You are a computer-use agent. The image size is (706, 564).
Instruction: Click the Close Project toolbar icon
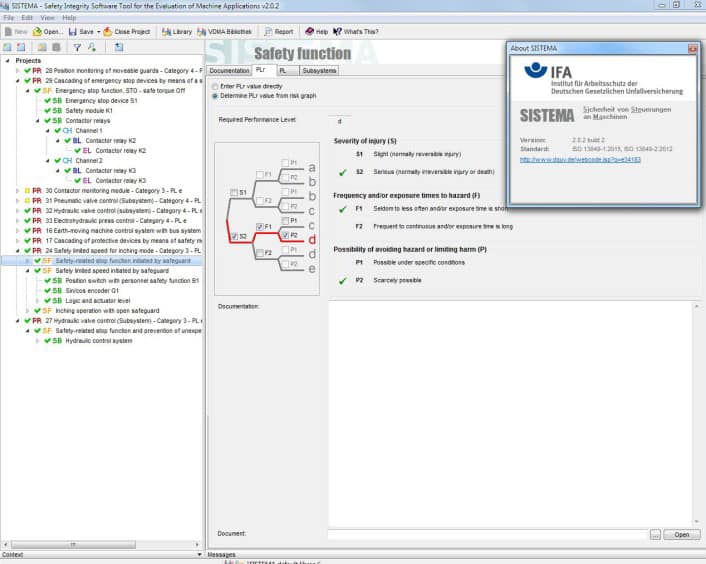(x=108, y=32)
